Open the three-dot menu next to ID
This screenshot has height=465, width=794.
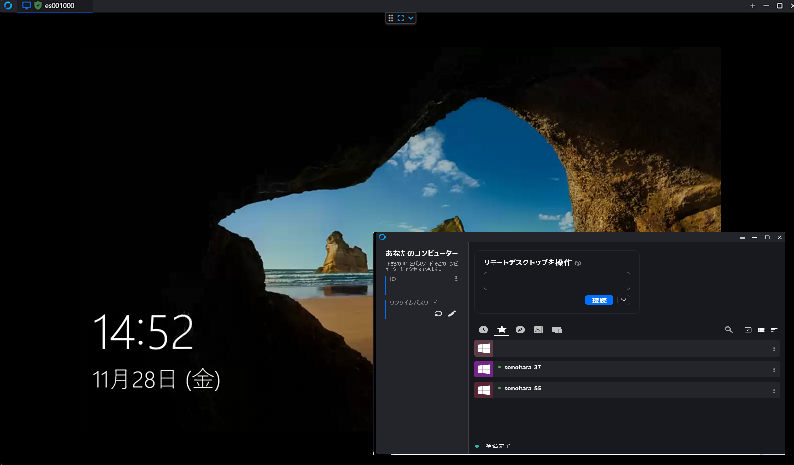(x=456, y=279)
